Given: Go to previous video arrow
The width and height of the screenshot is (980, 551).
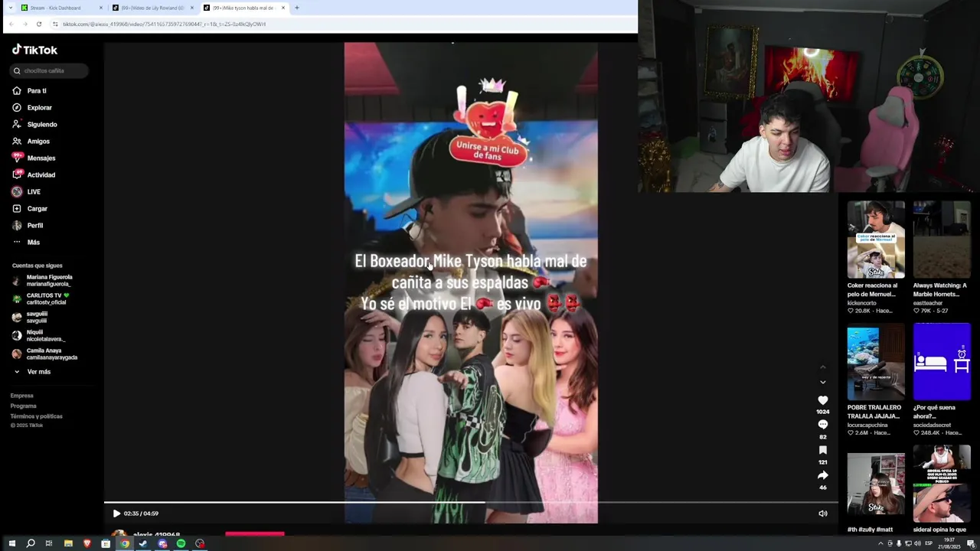Looking at the screenshot, I should click(823, 367).
